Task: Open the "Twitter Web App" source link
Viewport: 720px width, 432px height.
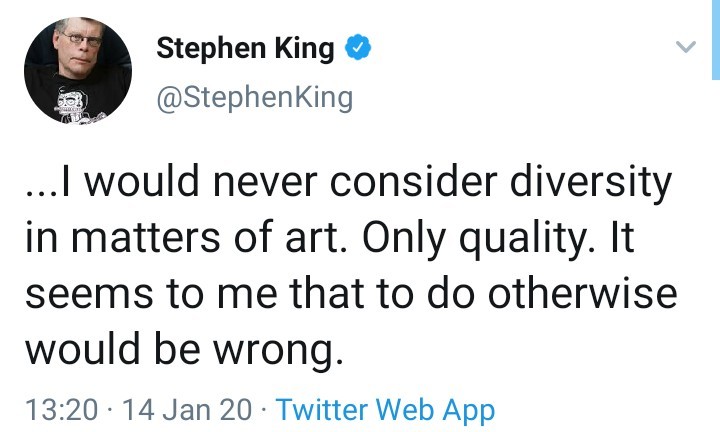Action: (x=385, y=409)
